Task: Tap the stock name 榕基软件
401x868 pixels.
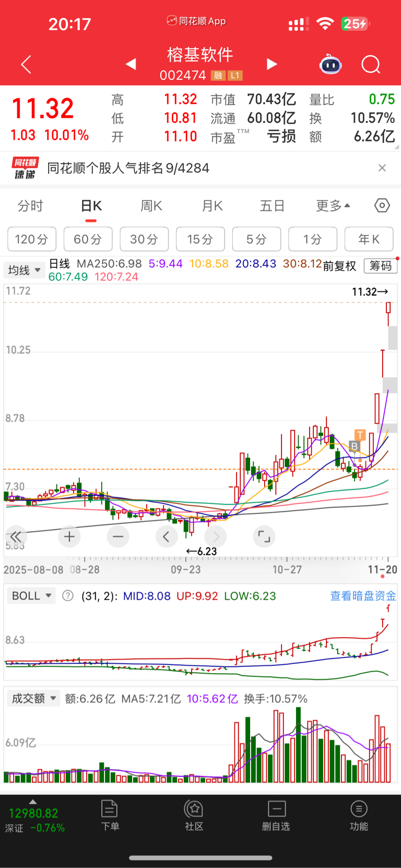Action: (200, 54)
